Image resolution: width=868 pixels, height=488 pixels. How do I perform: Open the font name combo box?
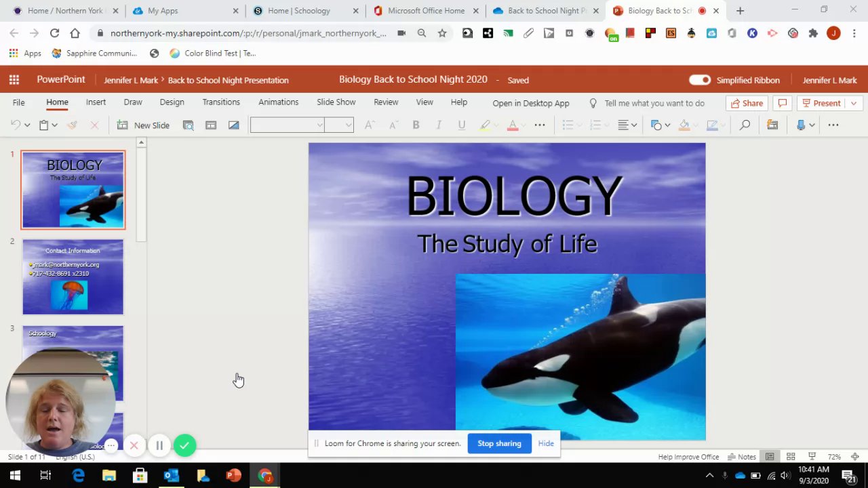pos(288,125)
